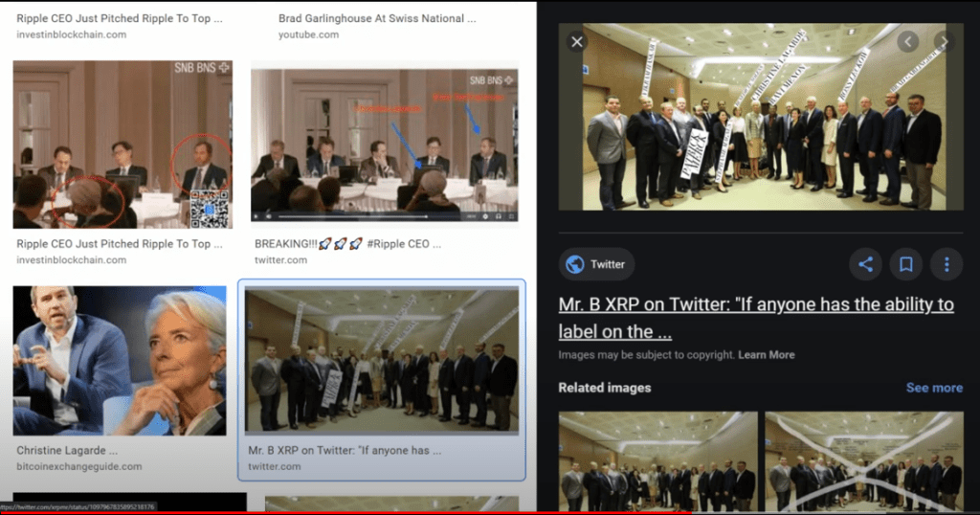
Task: Click the share icon in preview panel
Action: pyautogui.click(x=865, y=264)
